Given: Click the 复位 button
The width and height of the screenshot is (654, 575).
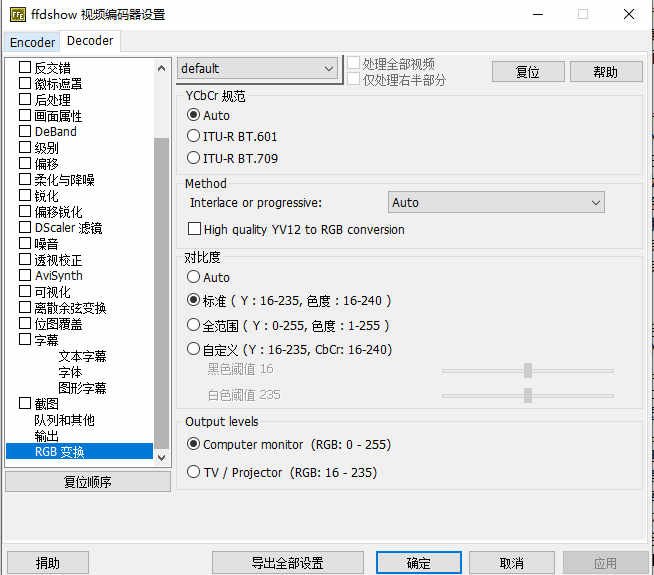Looking at the screenshot, I should tap(528, 72).
